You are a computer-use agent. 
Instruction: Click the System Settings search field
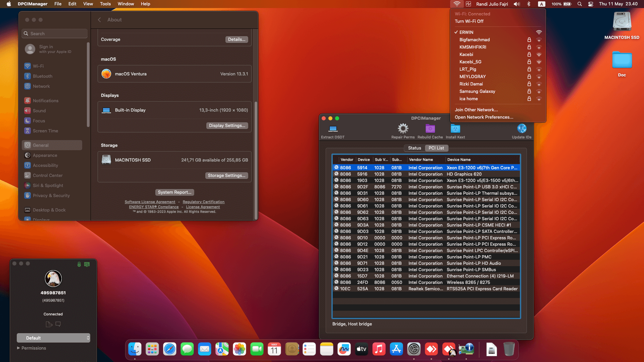point(55,34)
